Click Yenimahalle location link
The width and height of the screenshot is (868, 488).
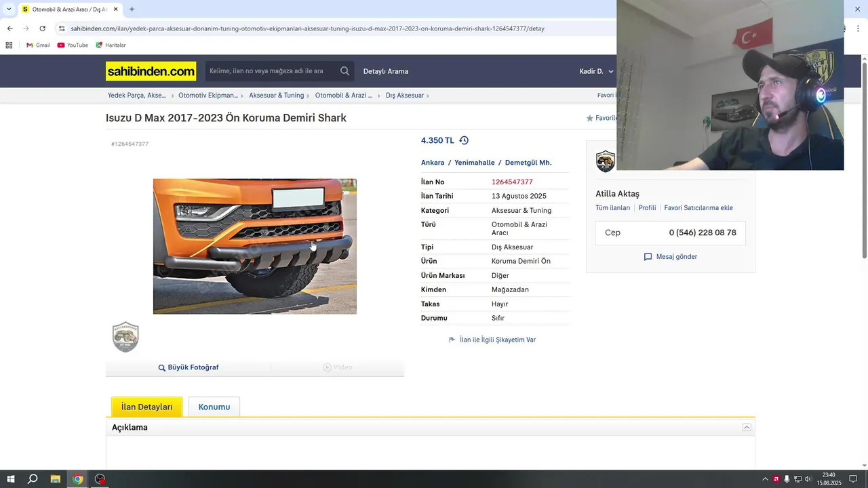click(475, 163)
